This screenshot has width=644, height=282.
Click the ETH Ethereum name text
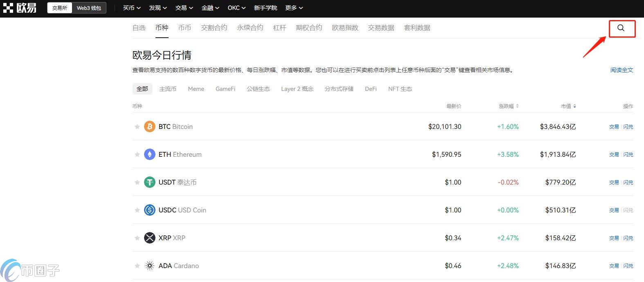click(x=180, y=154)
